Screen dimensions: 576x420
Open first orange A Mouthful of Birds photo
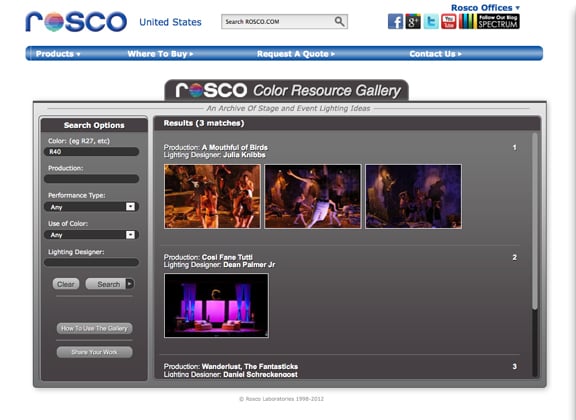pos(212,197)
